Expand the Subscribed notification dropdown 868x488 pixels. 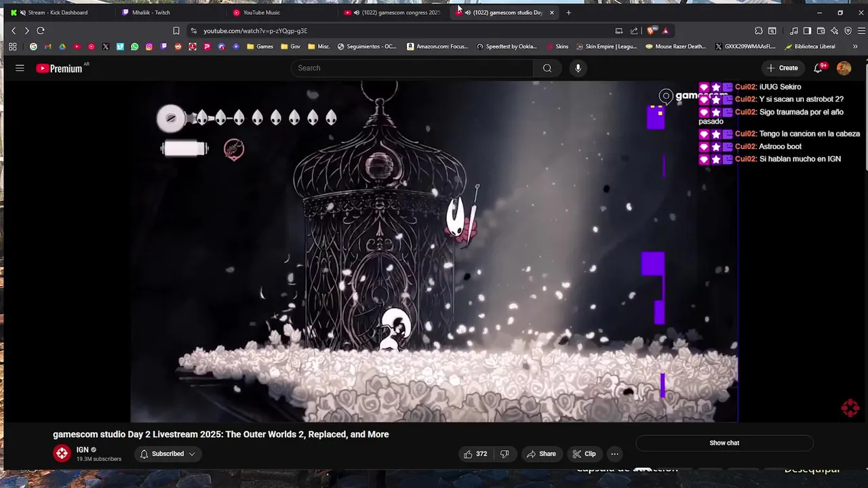point(167,454)
